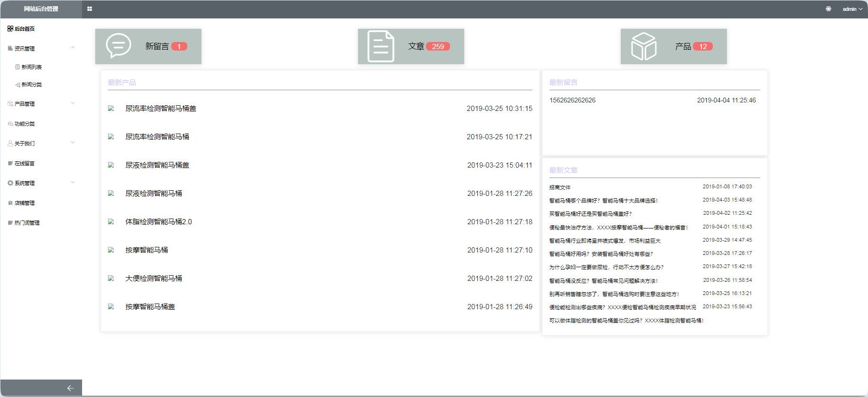The height and width of the screenshot is (397, 868).
Task: Open article 便检能检测出哪些疾病
Action: tap(623, 307)
